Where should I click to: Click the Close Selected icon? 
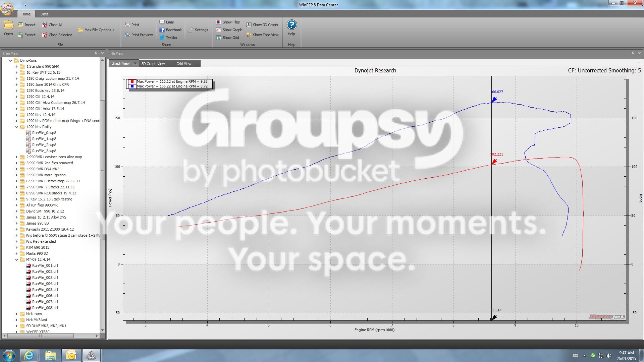click(45, 35)
